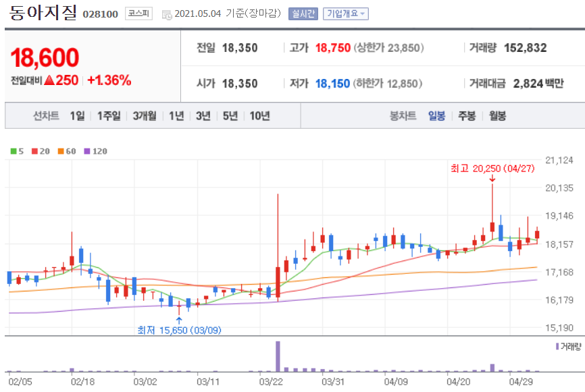Select the 3개월 line chart period
The height and width of the screenshot is (392, 585).
click(145, 116)
